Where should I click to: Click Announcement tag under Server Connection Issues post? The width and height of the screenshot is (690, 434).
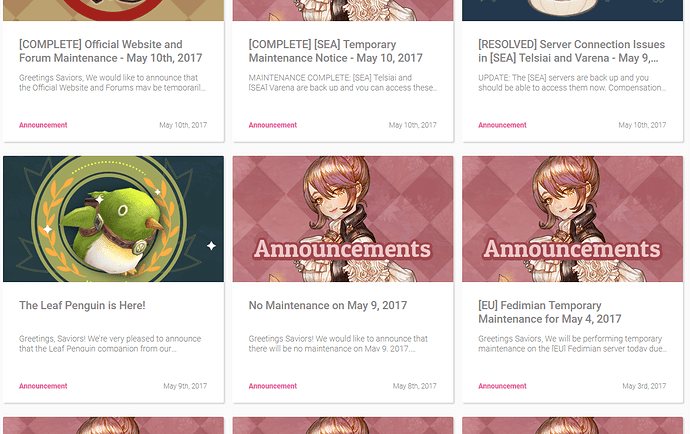click(503, 125)
